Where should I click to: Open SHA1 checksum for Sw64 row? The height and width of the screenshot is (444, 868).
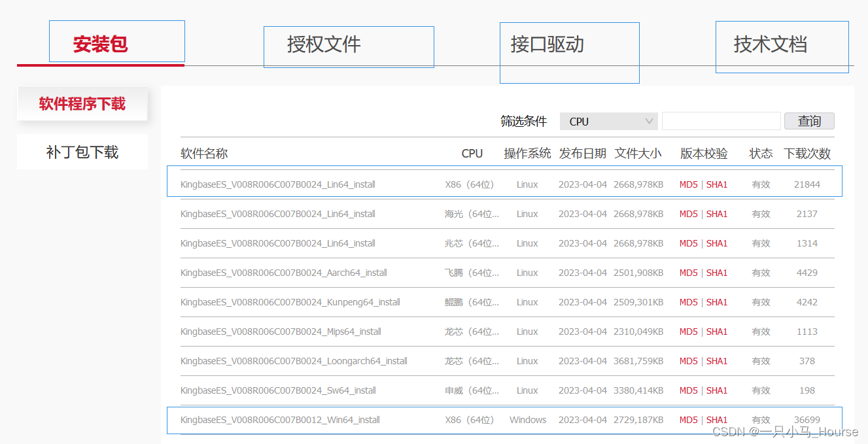[717, 390]
